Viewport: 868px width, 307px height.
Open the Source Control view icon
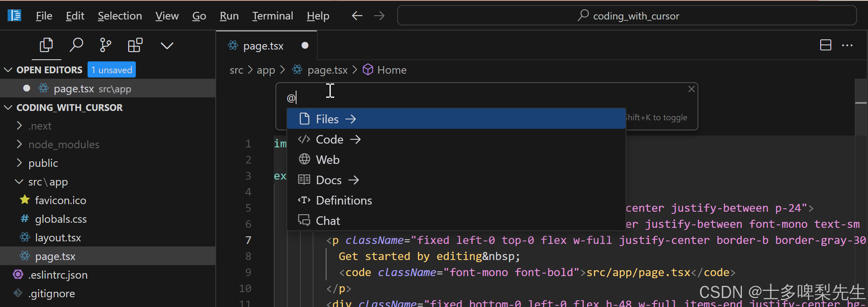[105, 45]
